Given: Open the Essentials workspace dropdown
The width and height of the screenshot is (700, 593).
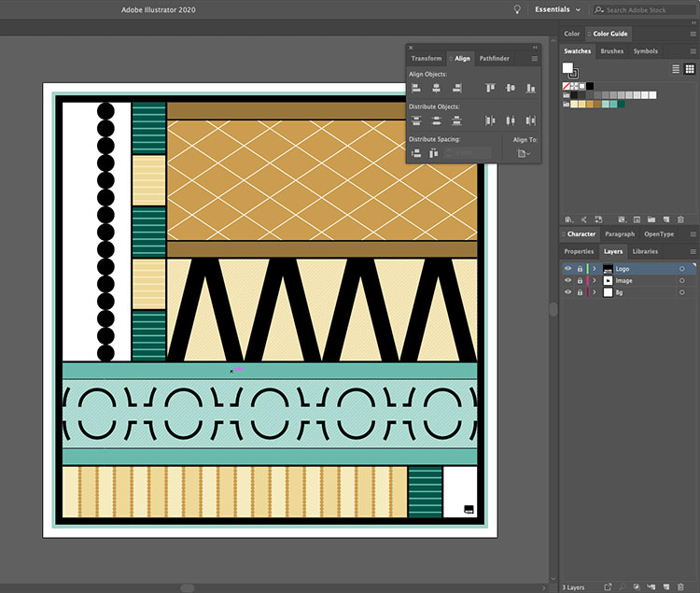Looking at the screenshot, I should [x=557, y=9].
